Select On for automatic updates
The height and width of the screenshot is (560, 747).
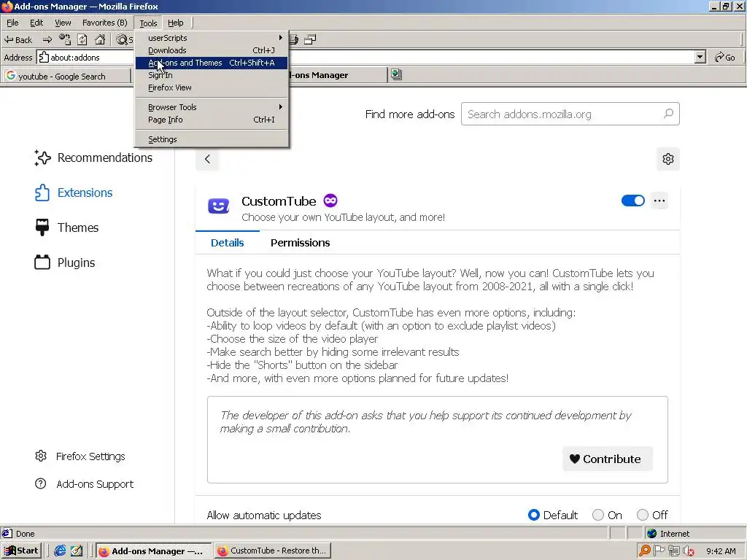[598, 515]
